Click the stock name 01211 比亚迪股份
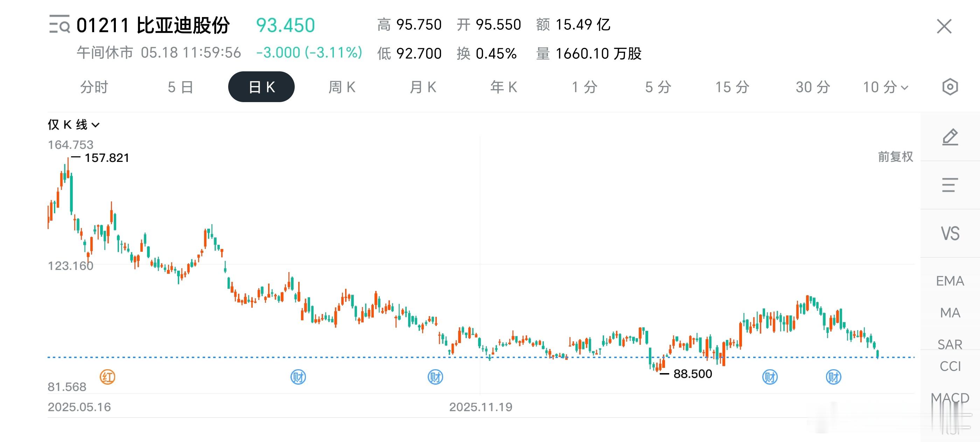This screenshot has width=980, height=442. [153, 25]
